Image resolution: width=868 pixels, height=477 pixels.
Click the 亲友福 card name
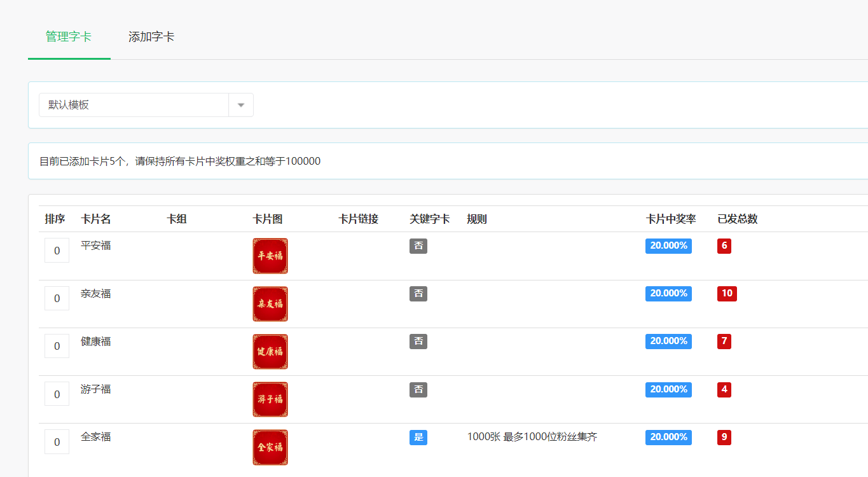[x=95, y=294]
